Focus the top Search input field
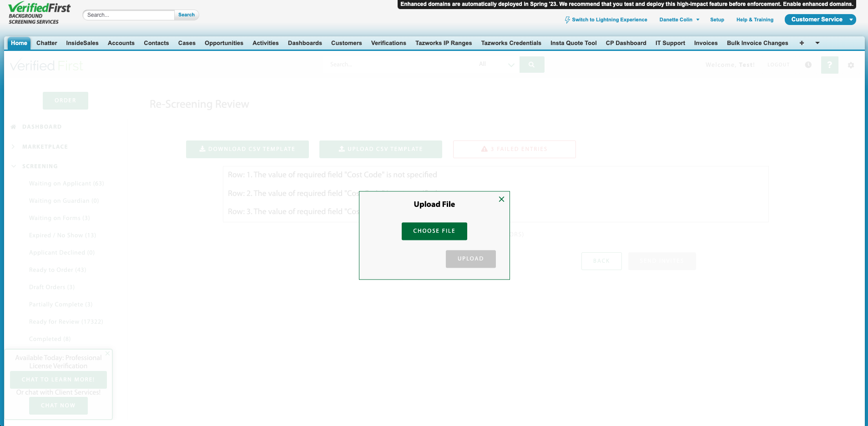Image resolution: width=868 pixels, height=426 pixels. tap(129, 15)
